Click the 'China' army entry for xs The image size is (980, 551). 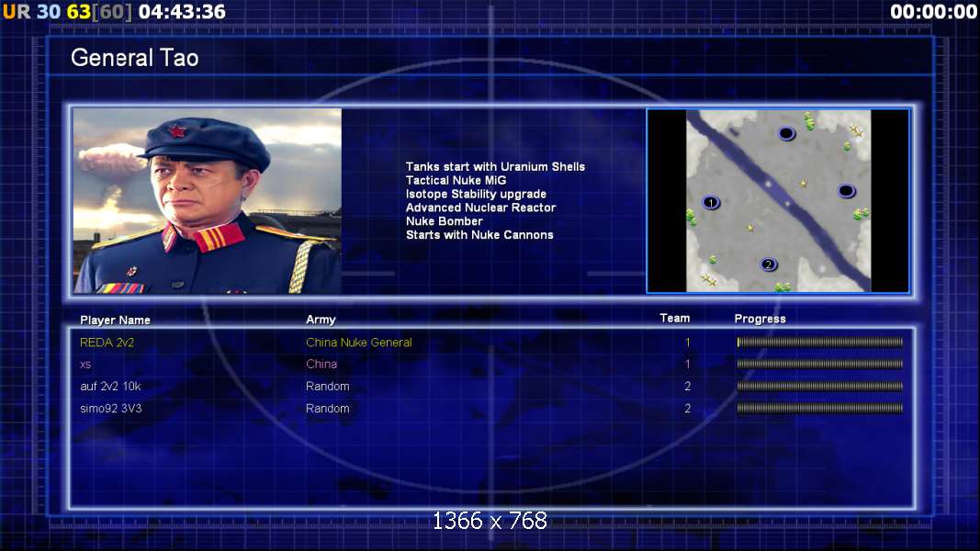click(321, 364)
